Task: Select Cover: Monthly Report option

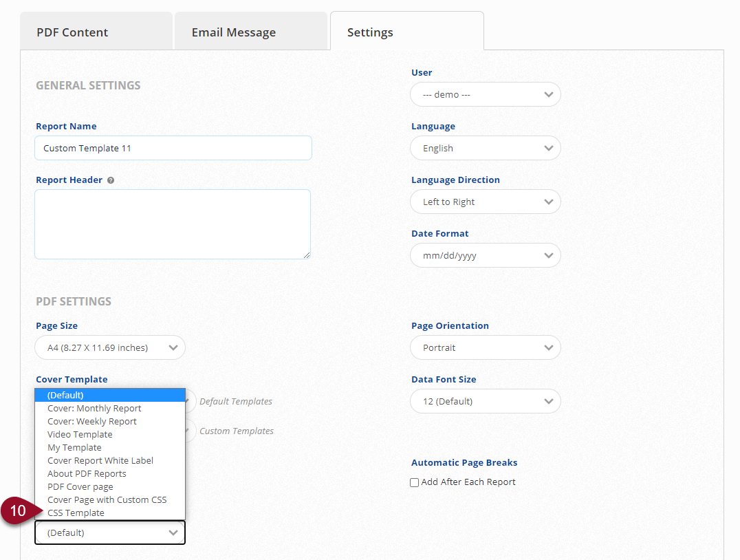Action: point(94,408)
